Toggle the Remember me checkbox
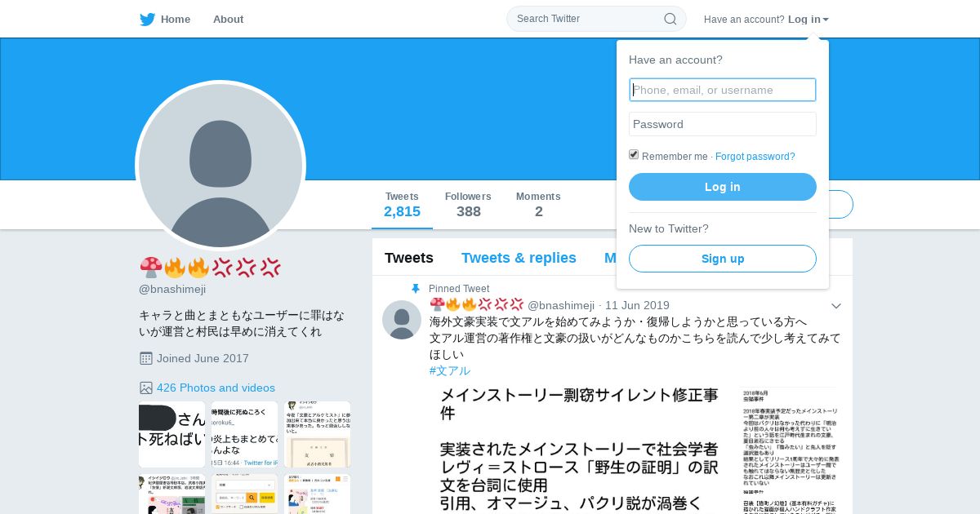 pyautogui.click(x=634, y=154)
